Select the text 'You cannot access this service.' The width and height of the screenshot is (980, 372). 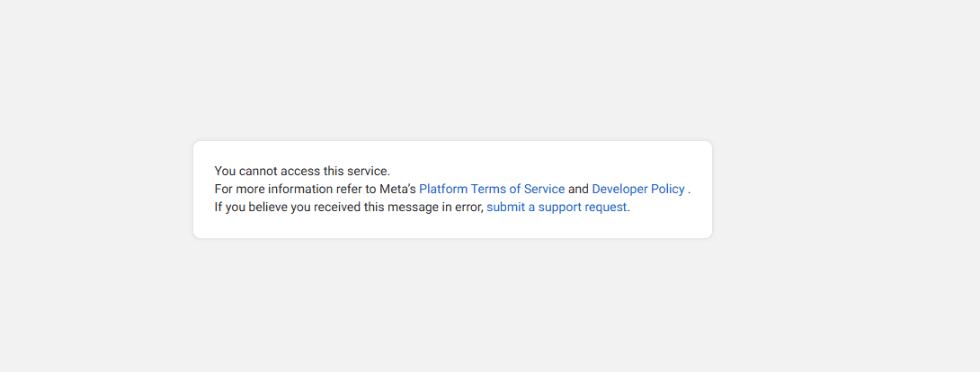pos(302,171)
